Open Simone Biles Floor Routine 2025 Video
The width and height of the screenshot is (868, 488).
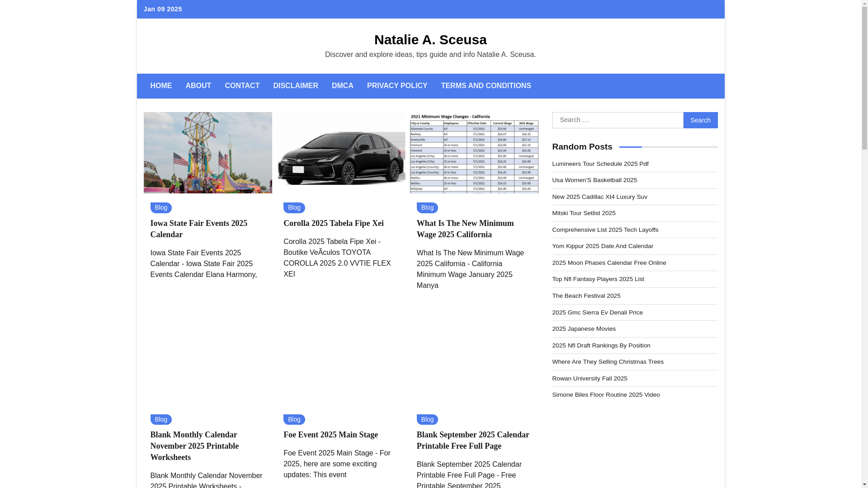point(606,395)
